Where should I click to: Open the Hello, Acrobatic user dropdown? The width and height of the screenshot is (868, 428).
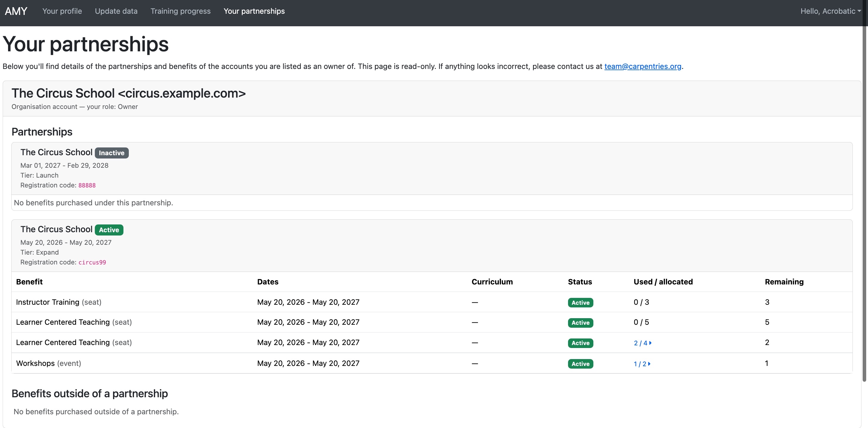(x=831, y=11)
